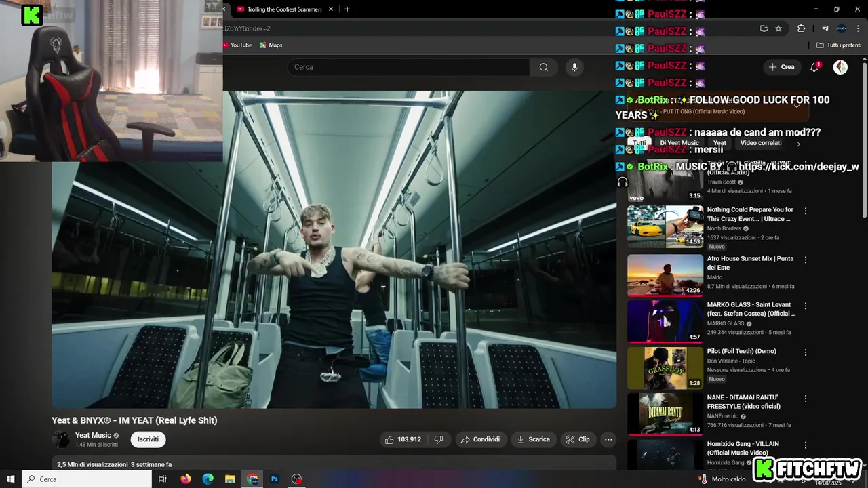Open options for Afro House Sunset Mix video

tap(806, 260)
